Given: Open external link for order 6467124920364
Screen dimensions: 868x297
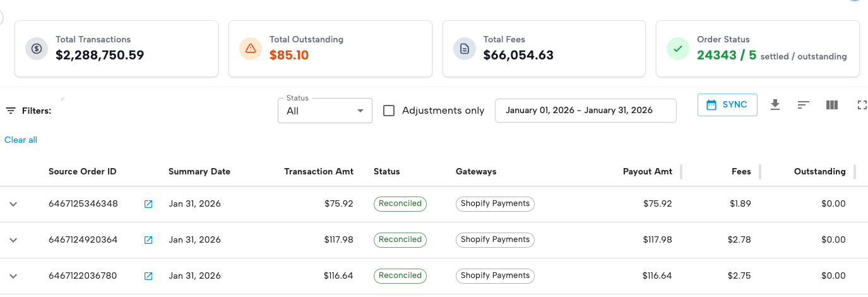Looking at the screenshot, I should (148, 240).
